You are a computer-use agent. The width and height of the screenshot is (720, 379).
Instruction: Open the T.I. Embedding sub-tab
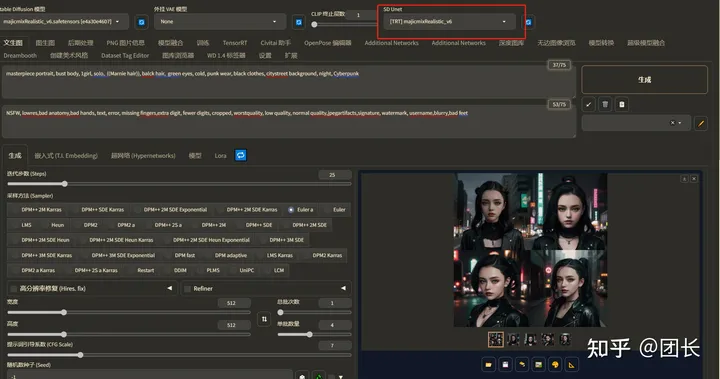point(66,156)
